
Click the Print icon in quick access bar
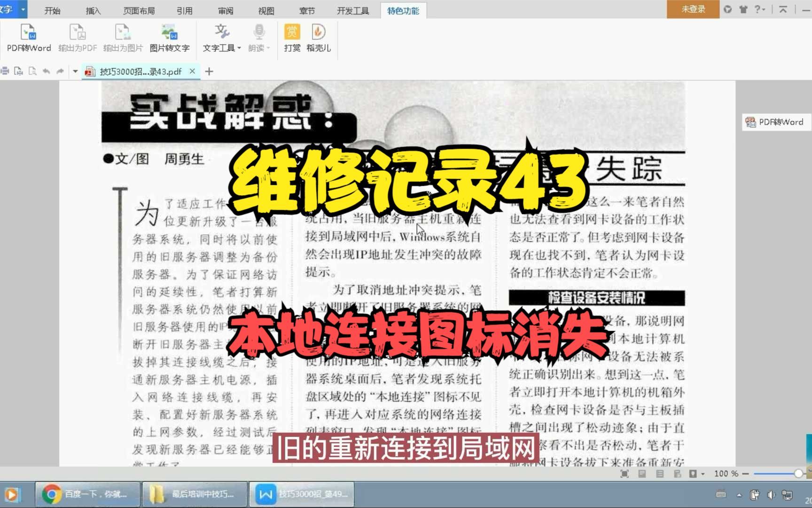pyautogui.click(x=4, y=71)
